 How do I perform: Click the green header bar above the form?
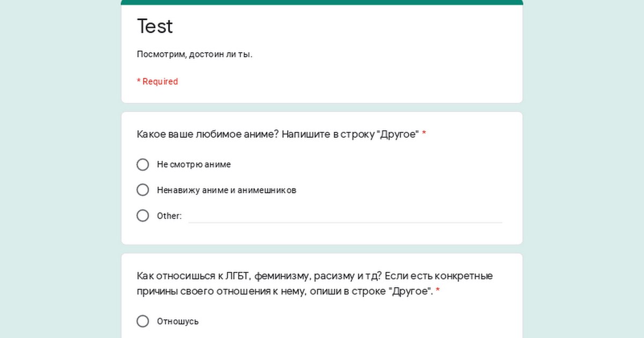click(x=322, y=2)
